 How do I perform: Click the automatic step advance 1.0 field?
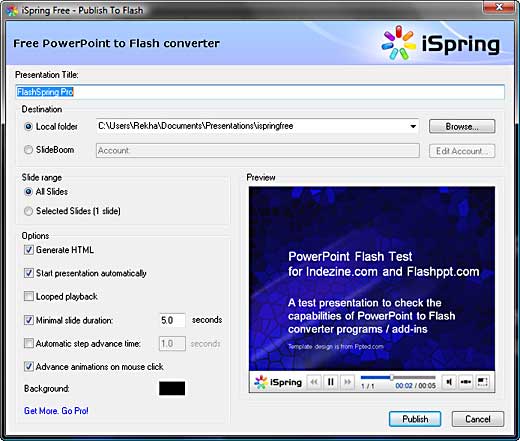(172, 344)
